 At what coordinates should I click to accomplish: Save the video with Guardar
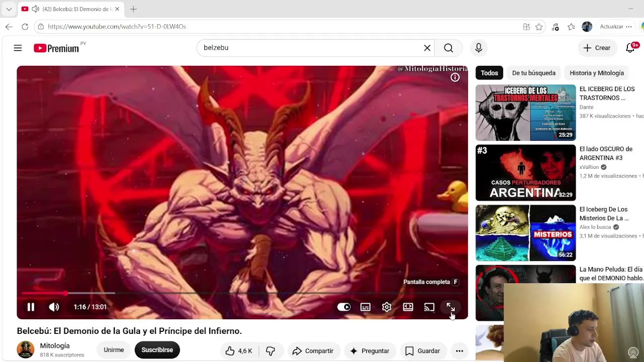point(422,351)
